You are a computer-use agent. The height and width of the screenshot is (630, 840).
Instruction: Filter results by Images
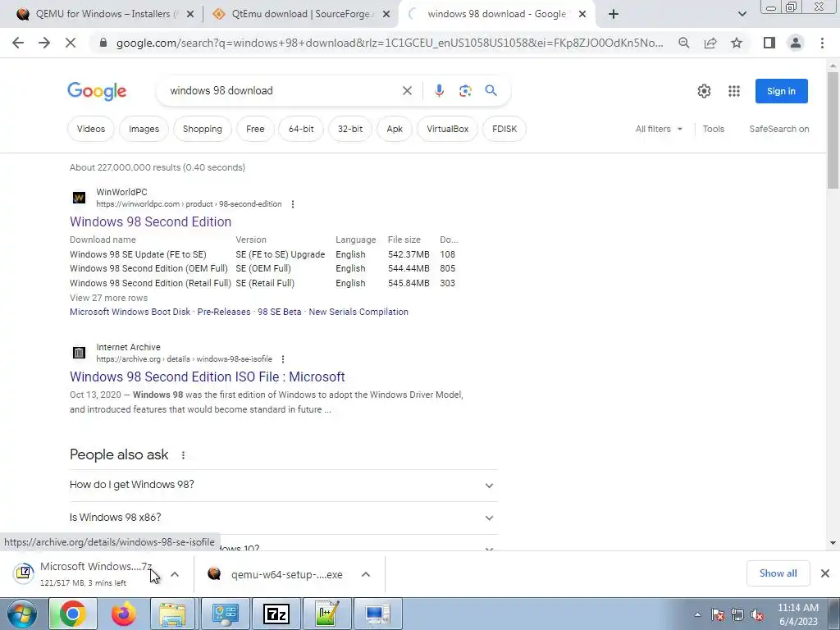[144, 129]
